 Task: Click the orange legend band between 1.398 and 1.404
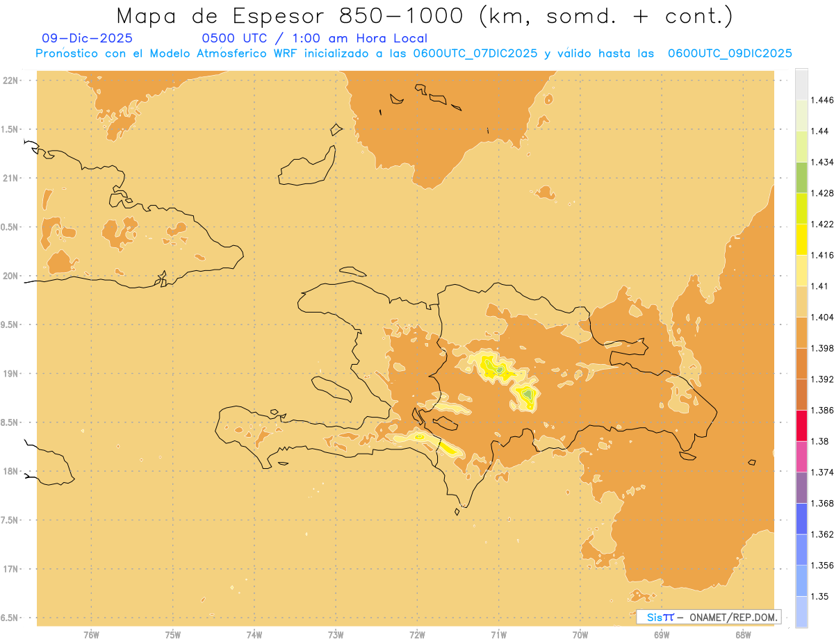click(x=801, y=332)
